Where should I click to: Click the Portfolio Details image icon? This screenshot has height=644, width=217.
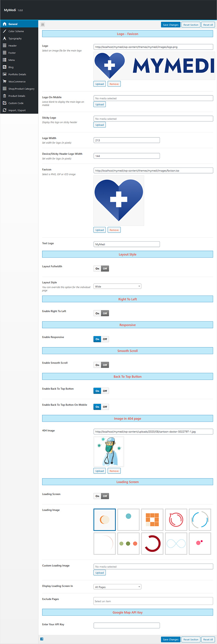tap(4, 74)
